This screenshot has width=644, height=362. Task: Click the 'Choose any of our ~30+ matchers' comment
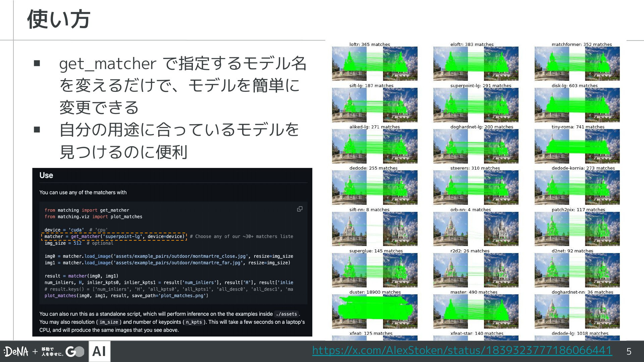point(241,236)
